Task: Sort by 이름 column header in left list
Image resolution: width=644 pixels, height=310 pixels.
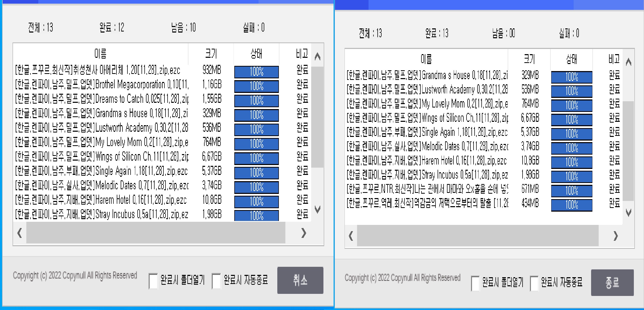Action: click(100, 54)
